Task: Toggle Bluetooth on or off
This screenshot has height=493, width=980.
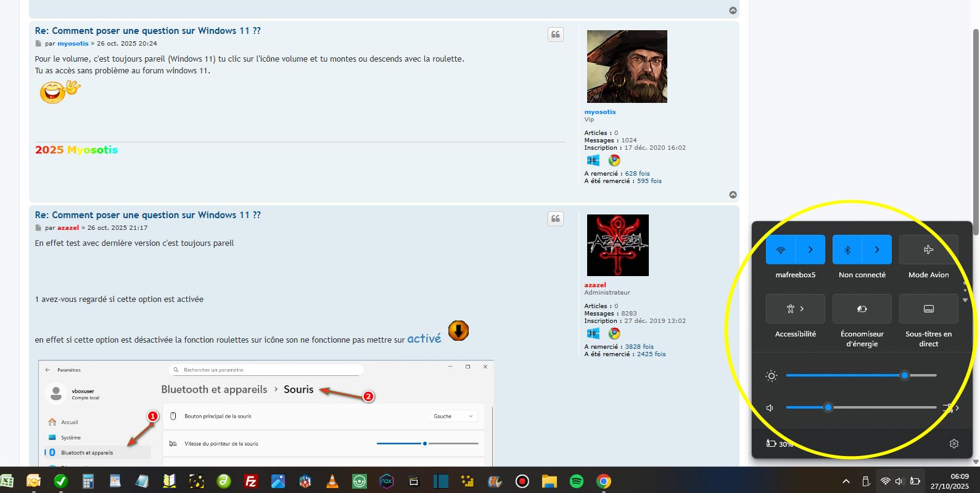Action: point(847,250)
